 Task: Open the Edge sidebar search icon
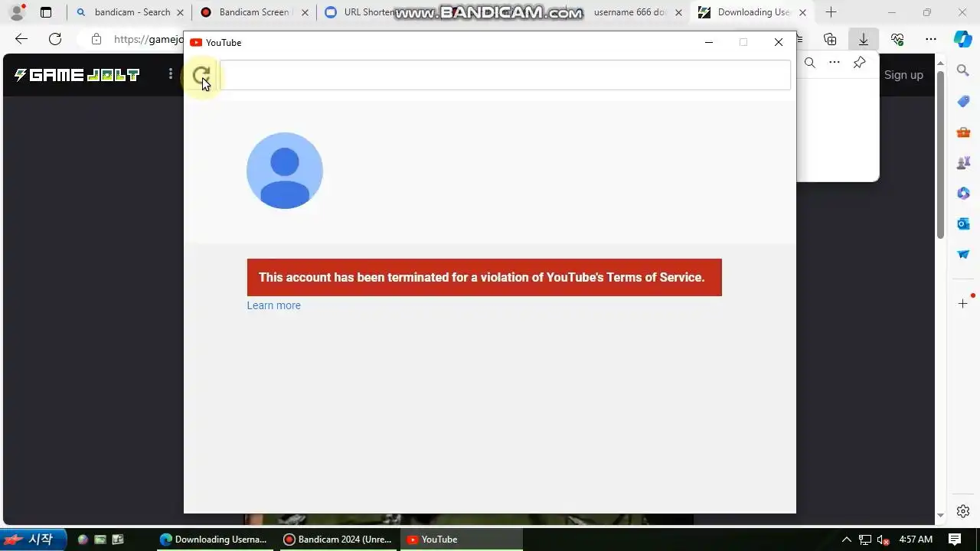[963, 70]
